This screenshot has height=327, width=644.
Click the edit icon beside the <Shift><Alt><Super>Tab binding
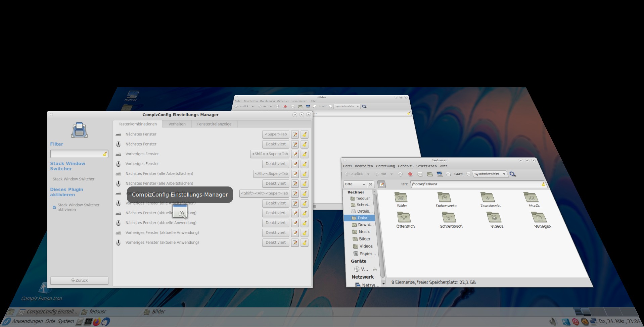pyautogui.click(x=295, y=194)
